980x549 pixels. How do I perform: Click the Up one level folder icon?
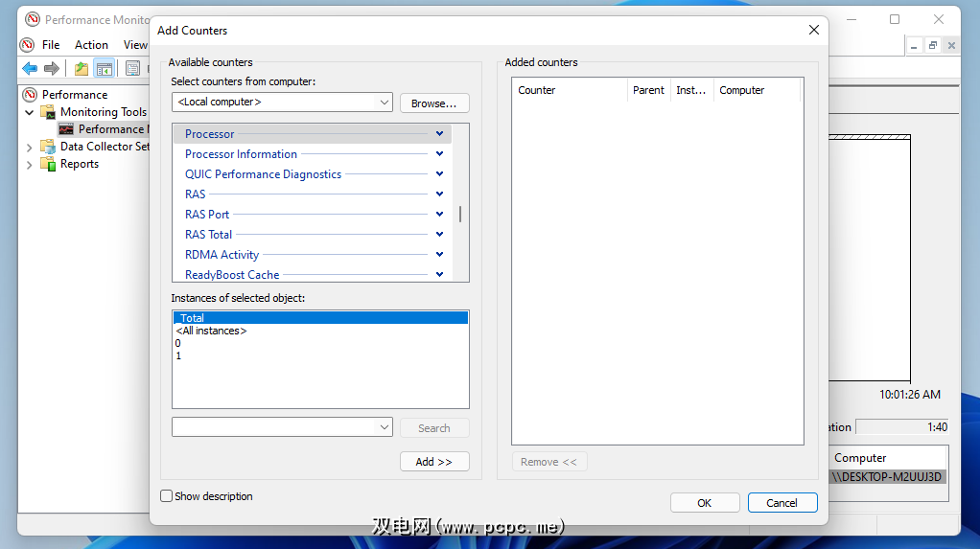(82, 68)
